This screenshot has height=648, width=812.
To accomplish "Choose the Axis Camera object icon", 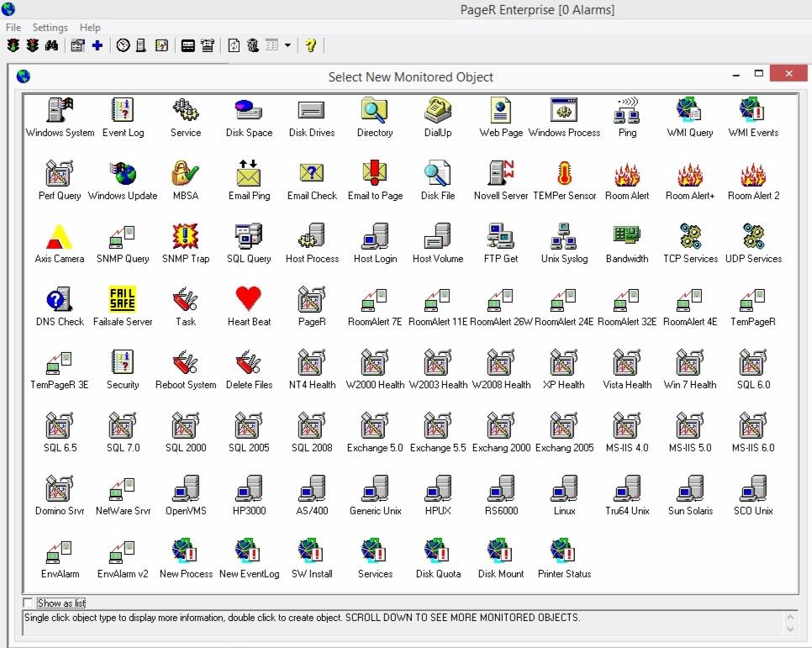I will tap(60, 236).
